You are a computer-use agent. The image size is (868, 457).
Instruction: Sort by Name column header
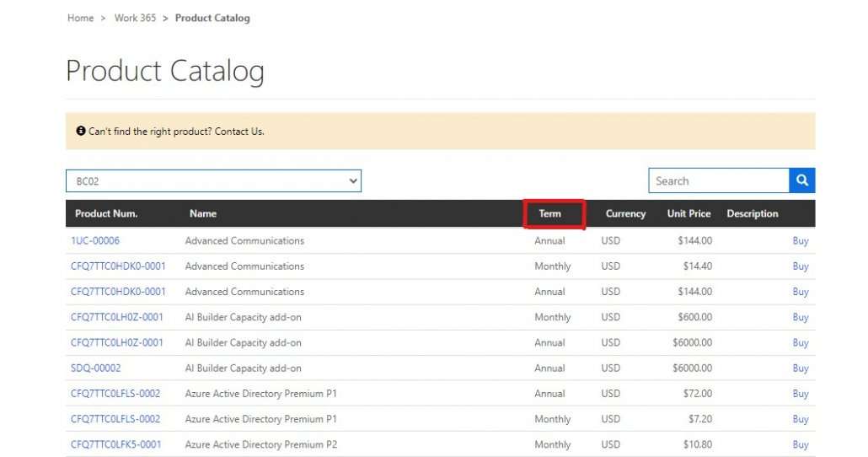tap(203, 213)
